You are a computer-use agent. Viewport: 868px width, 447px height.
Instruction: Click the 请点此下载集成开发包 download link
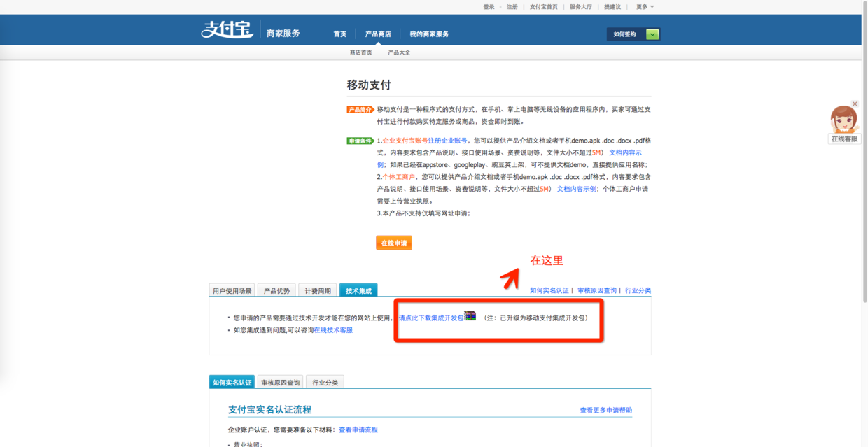point(431,318)
